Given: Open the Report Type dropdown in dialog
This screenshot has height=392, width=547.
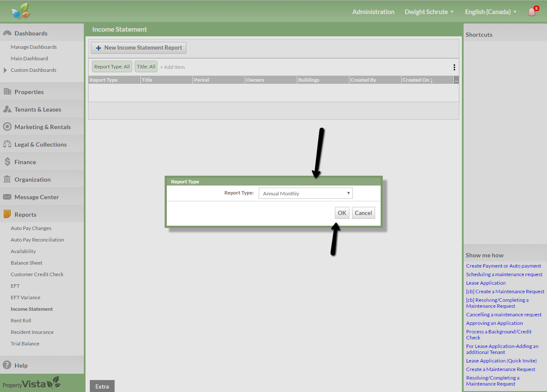Looking at the screenshot, I should pos(305,194).
